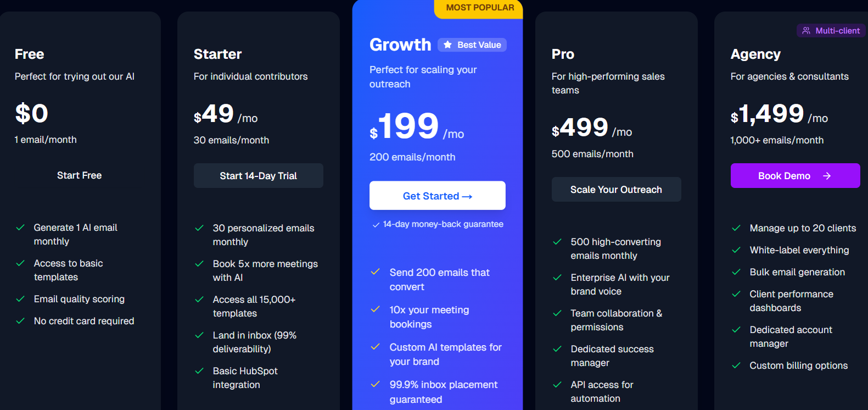Screen dimensions: 868x410
Task: Click the checkmark next to Email quality scoring
Action: point(20,298)
